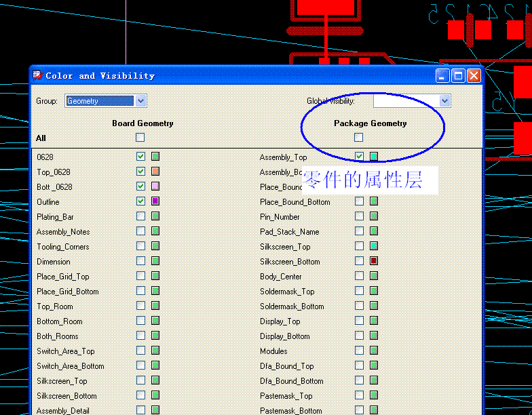Uncheck the 0628 visibility checkbox
The image size is (532, 415).
coord(141,156)
